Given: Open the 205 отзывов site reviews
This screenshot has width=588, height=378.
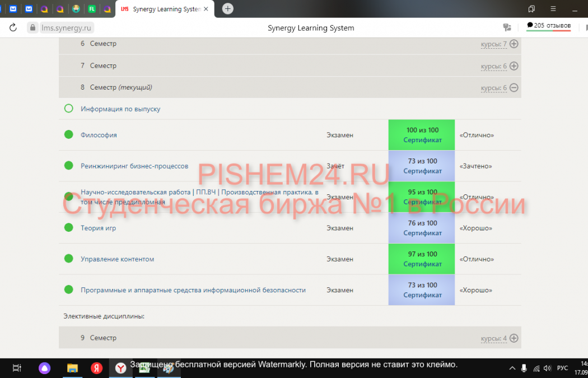Looking at the screenshot, I should coord(548,26).
